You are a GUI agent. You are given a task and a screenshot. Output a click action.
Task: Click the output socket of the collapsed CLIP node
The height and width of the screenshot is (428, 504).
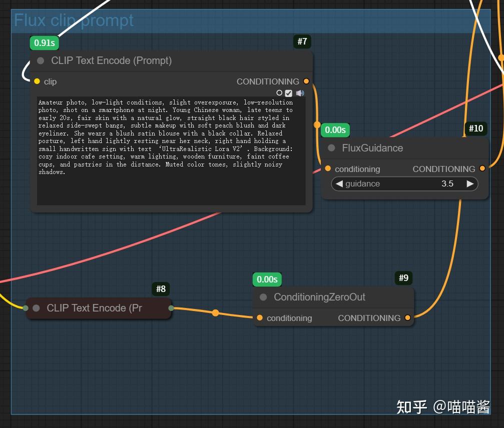[x=170, y=308]
